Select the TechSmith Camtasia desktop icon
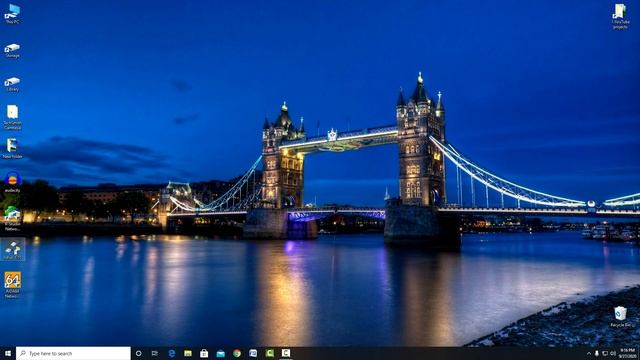The image size is (640, 360). tap(12, 117)
